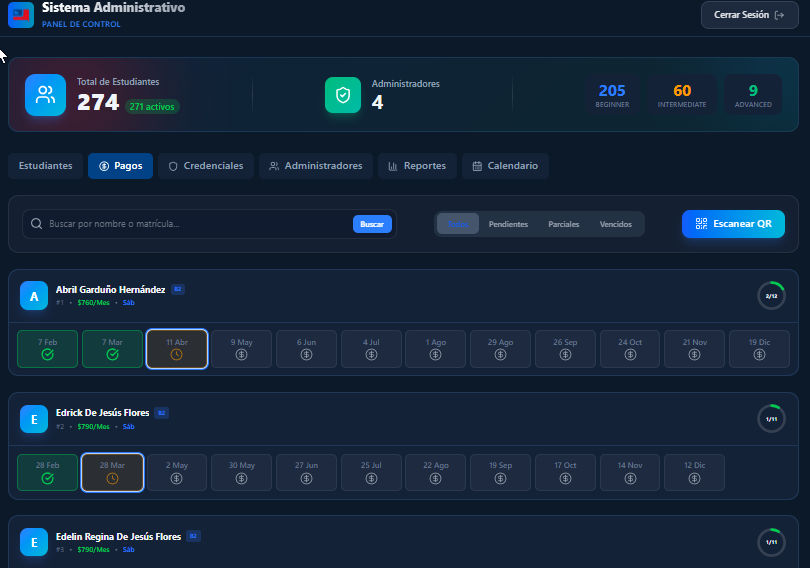810x568 pixels.
Task: Go to the Reportes tab
Action: pos(417,166)
